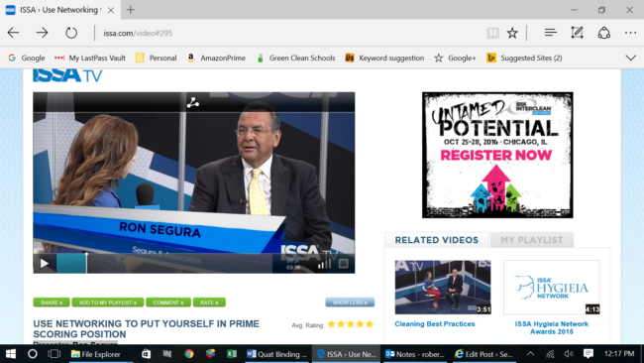
Task: Add page to favorites star icon
Action: [x=512, y=33]
